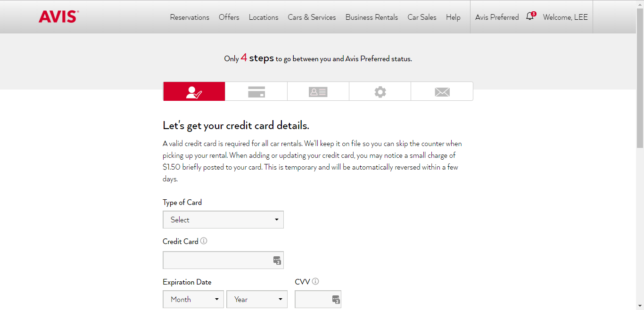Open the expiration Month dropdown

point(193,299)
